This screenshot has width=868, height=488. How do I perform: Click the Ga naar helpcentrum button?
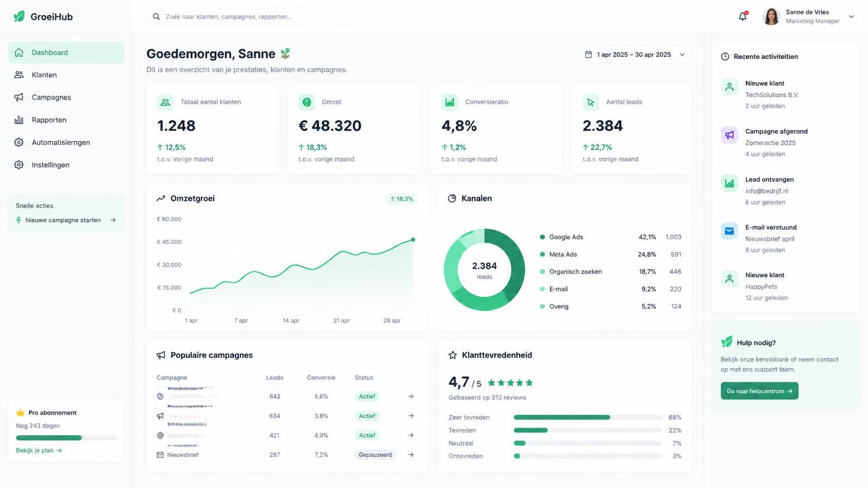click(759, 391)
